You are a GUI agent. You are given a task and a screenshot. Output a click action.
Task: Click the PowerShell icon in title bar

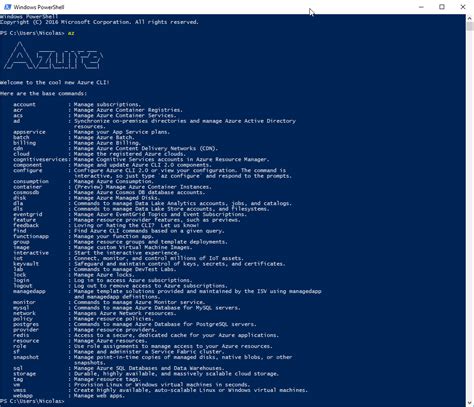pyautogui.click(x=7, y=7)
